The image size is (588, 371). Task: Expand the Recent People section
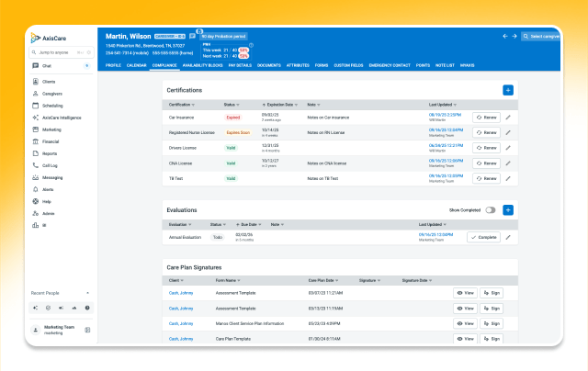point(88,292)
